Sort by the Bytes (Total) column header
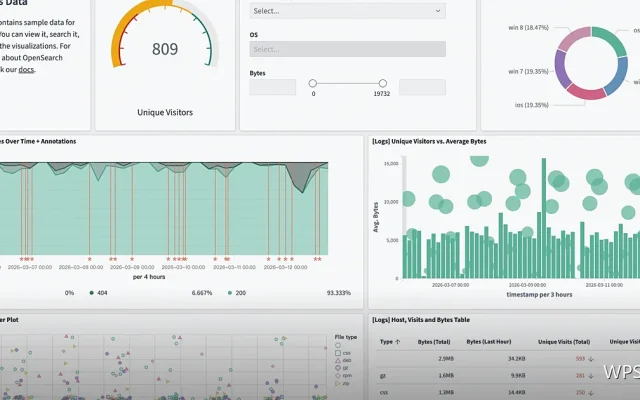The height and width of the screenshot is (400, 640). coord(434,342)
